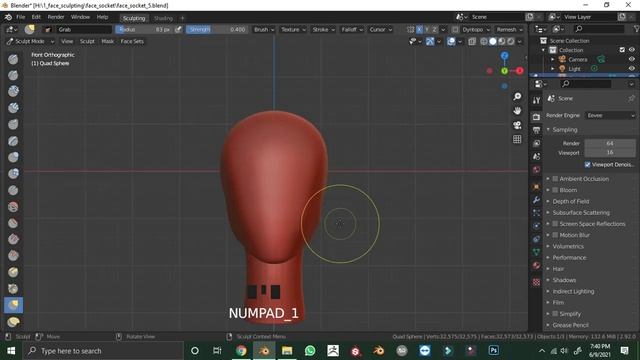The image size is (640, 360).
Task: Toggle camera view with the camera icon
Action: pos(517,125)
